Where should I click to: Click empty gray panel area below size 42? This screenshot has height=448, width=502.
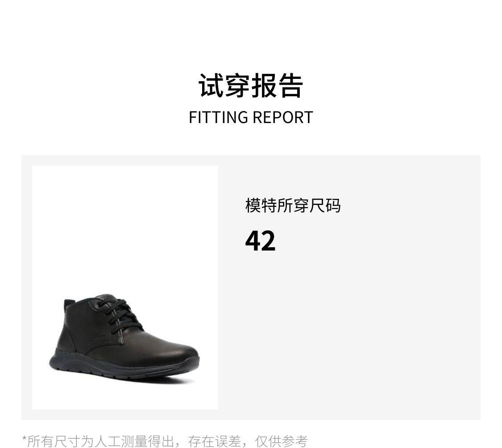[352, 336]
